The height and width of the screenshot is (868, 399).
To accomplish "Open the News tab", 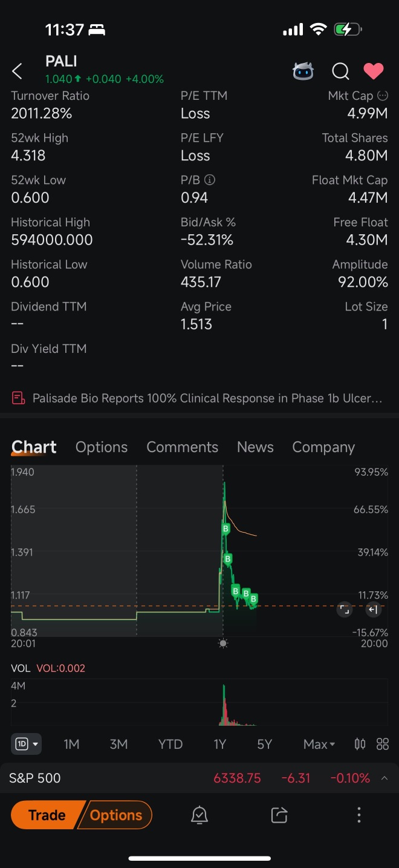I will tap(255, 447).
